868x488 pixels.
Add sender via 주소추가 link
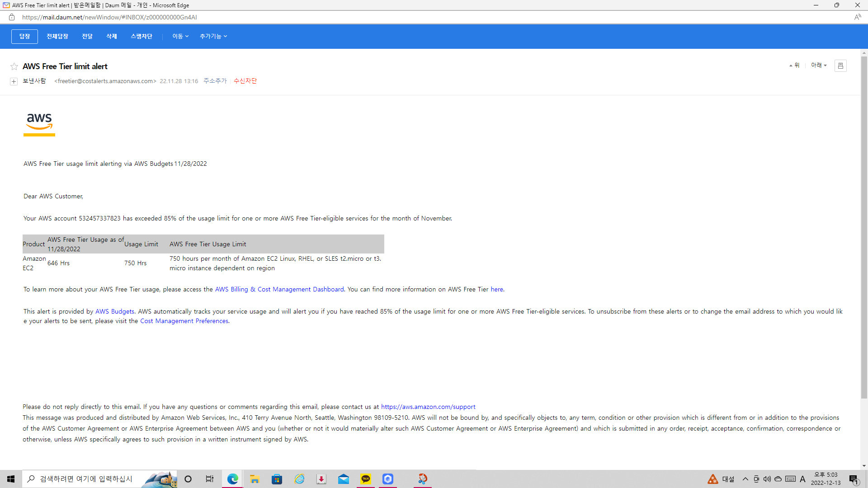(x=215, y=81)
